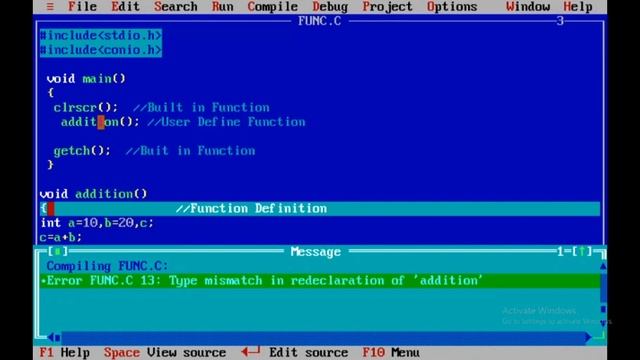
Task: Click window number 3 in editor frame
Action: tap(560, 21)
